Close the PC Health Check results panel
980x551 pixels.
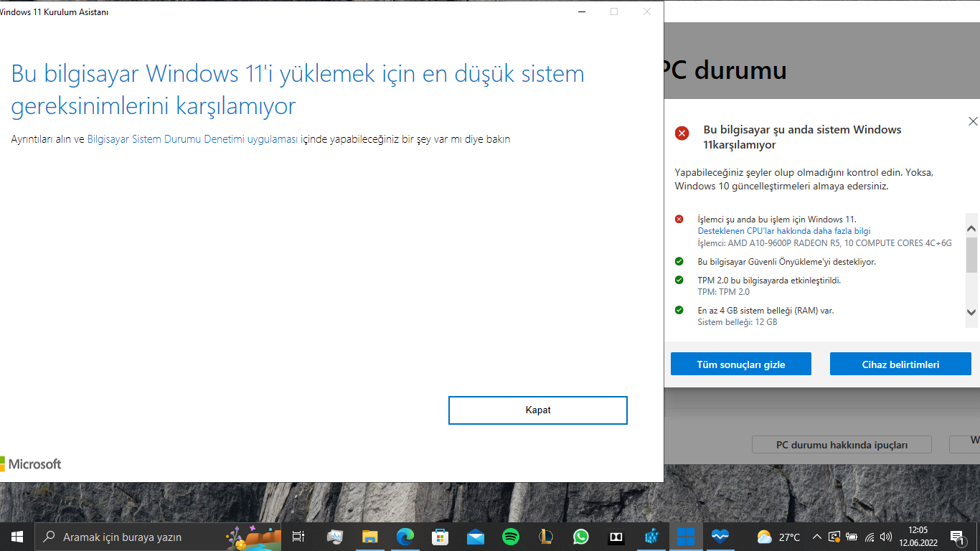coord(973,121)
